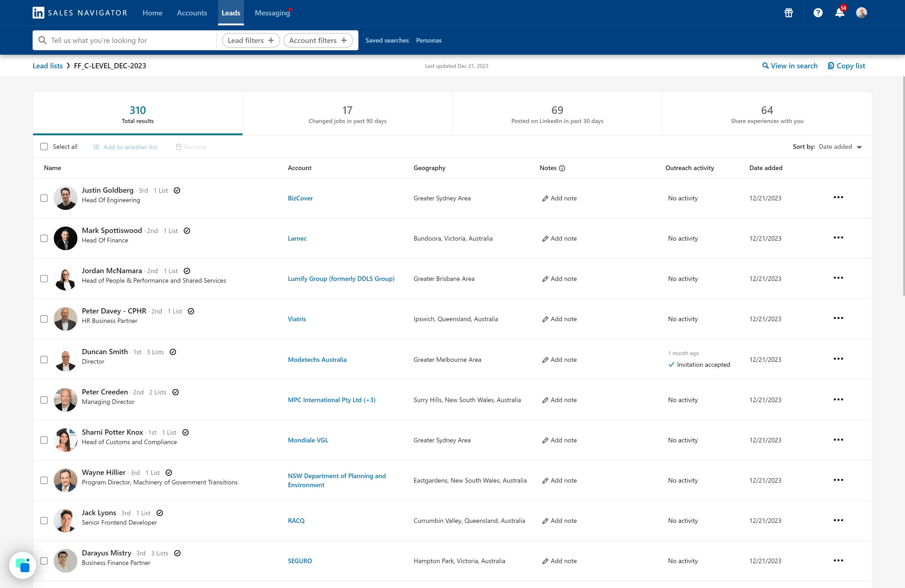Select Mark Spottiswood's row checkbox
905x588 pixels.
point(44,239)
